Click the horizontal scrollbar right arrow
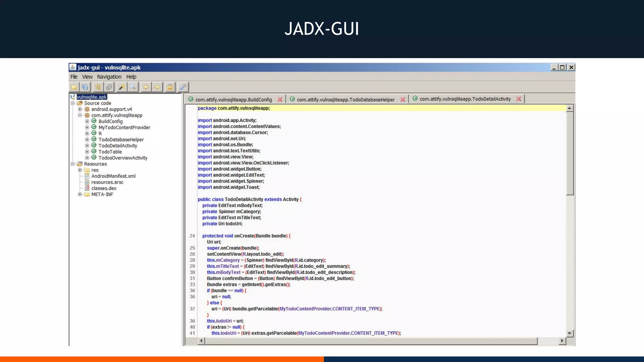This screenshot has width=644, height=362. click(x=562, y=341)
